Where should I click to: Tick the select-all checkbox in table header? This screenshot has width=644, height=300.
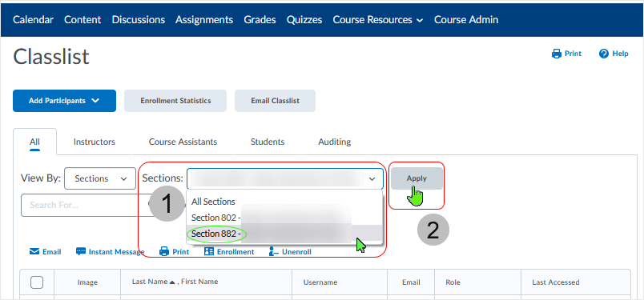(x=37, y=282)
